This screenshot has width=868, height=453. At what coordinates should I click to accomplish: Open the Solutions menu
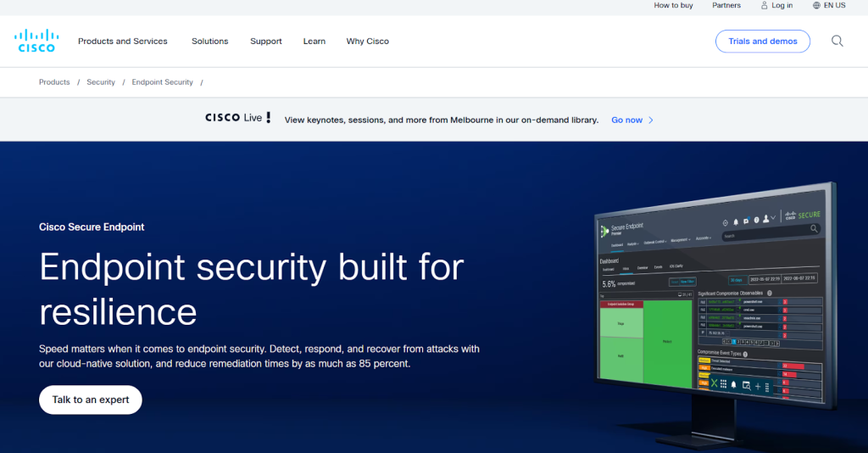[210, 42]
